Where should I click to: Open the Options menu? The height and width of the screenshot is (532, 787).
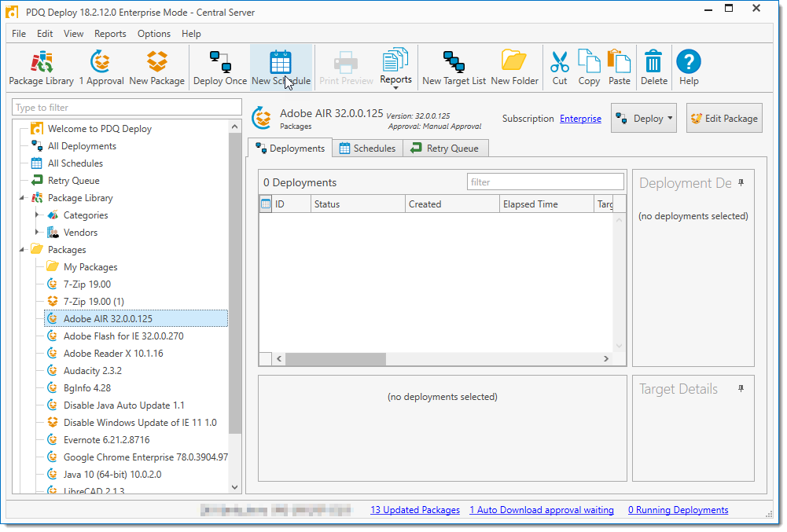point(153,34)
